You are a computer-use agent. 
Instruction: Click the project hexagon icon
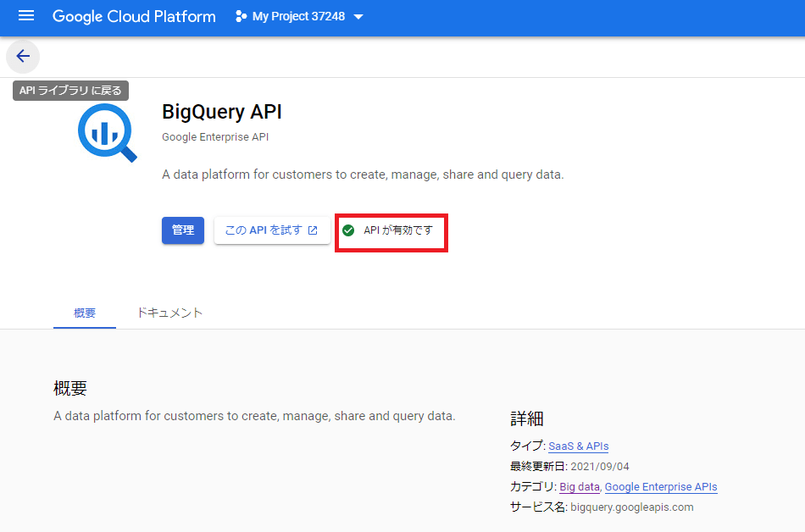tap(241, 16)
